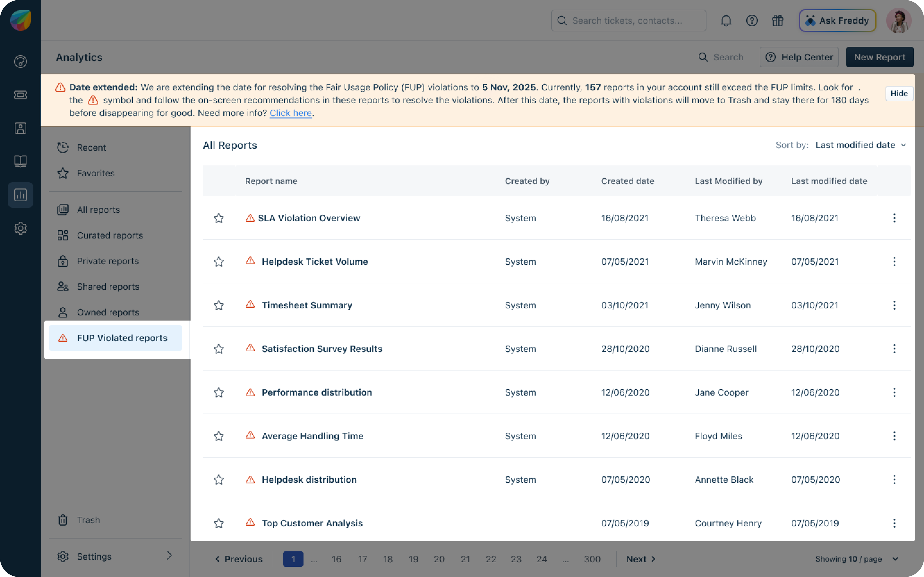Open more options for Average Handling Time
This screenshot has height=577, width=924.
[894, 436]
